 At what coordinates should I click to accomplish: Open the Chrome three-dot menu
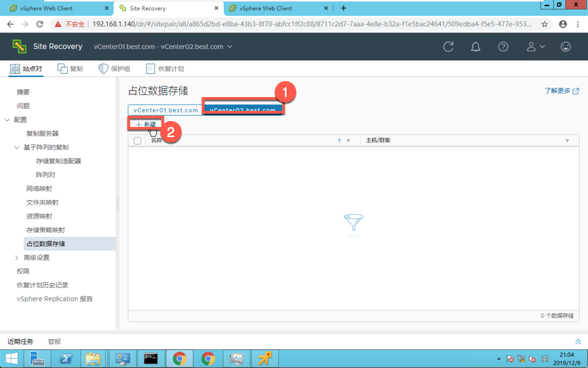tap(577, 24)
